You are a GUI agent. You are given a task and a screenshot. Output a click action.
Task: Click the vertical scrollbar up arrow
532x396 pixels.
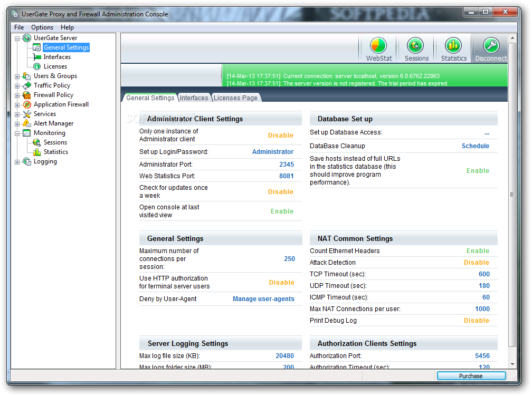(512, 38)
